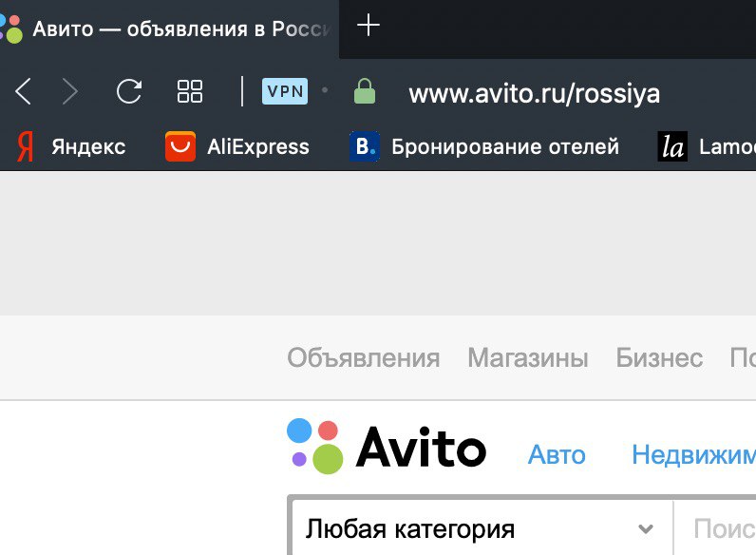
Task: Open the Яндекс bookmark
Action: (x=72, y=146)
